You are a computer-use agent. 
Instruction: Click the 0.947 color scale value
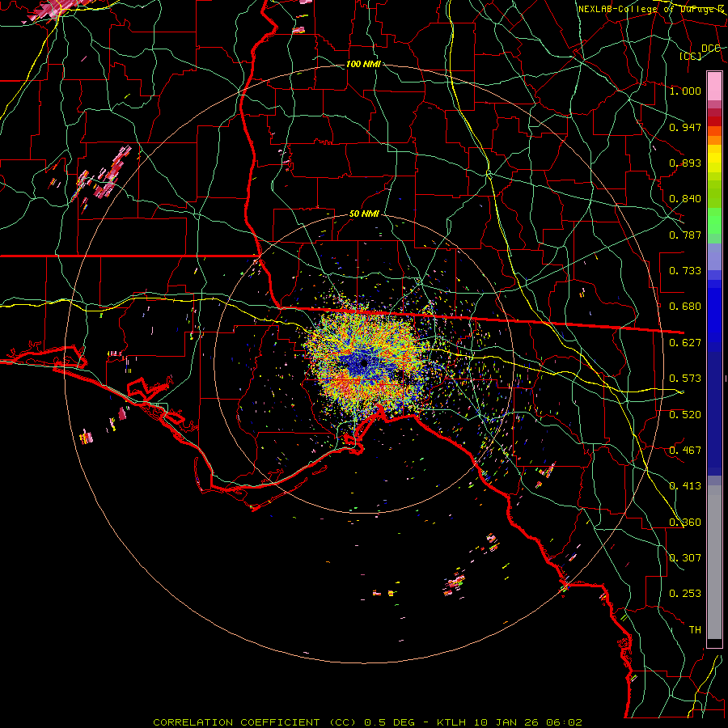click(685, 127)
